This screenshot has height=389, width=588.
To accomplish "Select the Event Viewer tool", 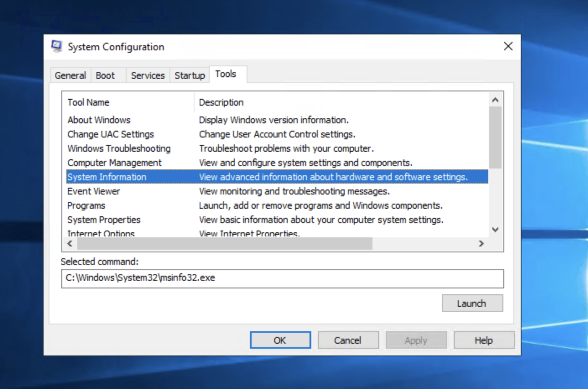I will (94, 191).
